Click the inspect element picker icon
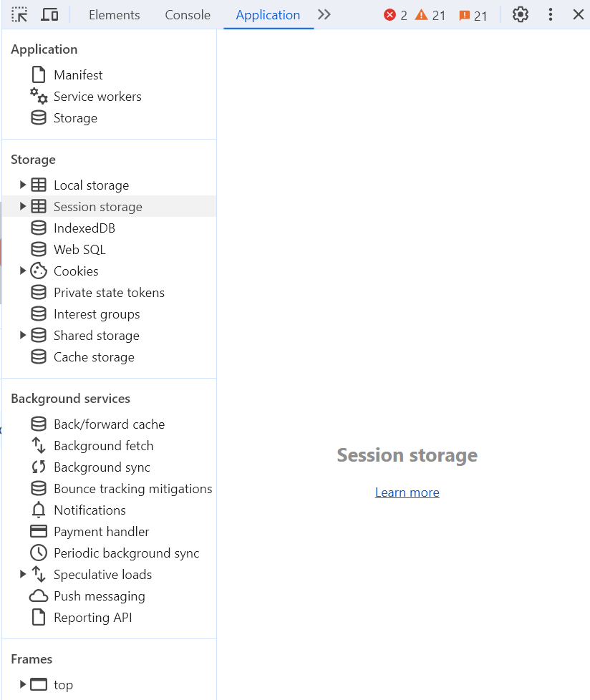The image size is (590, 700). click(19, 14)
